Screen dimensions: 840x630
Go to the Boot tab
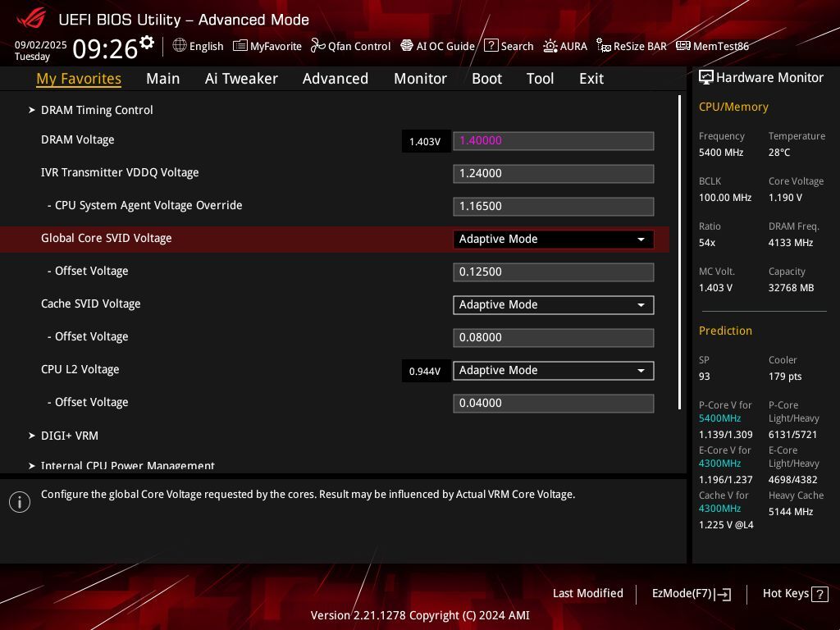[x=486, y=79]
